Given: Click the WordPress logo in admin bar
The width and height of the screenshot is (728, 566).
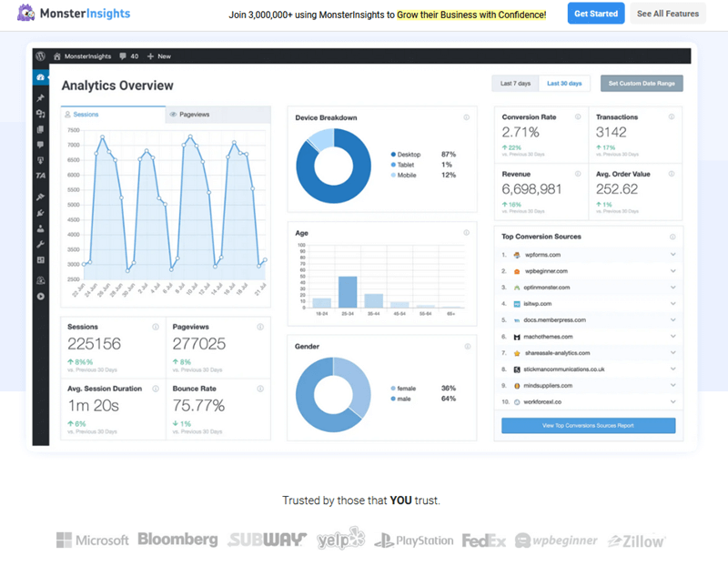Looking at the screenshot, I should (40, 56).
